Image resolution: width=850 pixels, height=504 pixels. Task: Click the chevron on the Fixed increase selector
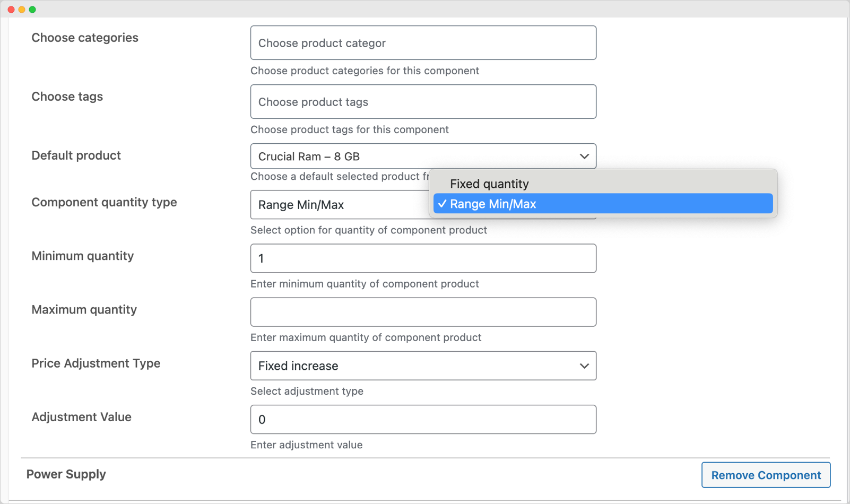(584, 366)
